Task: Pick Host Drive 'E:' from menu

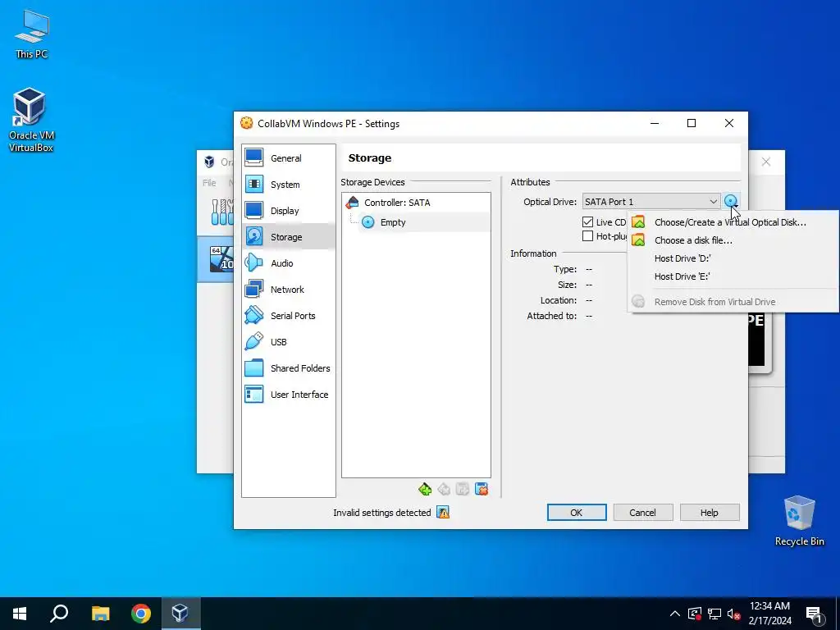Action: [x=733, y=276]
